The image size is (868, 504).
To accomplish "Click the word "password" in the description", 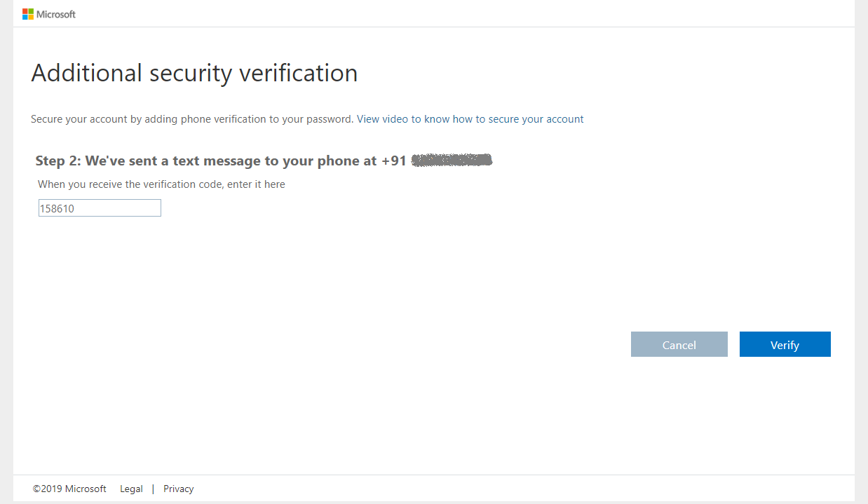I will [330, 119].
